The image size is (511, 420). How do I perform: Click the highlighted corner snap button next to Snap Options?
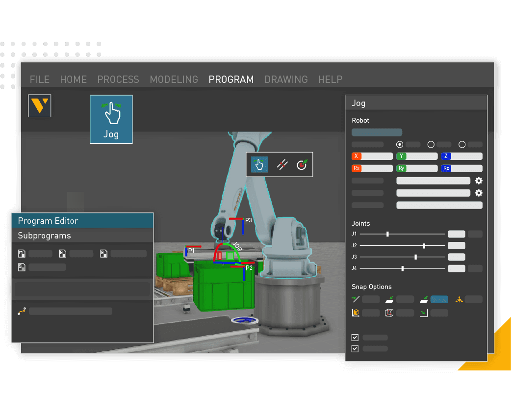[x=438, y=299]
